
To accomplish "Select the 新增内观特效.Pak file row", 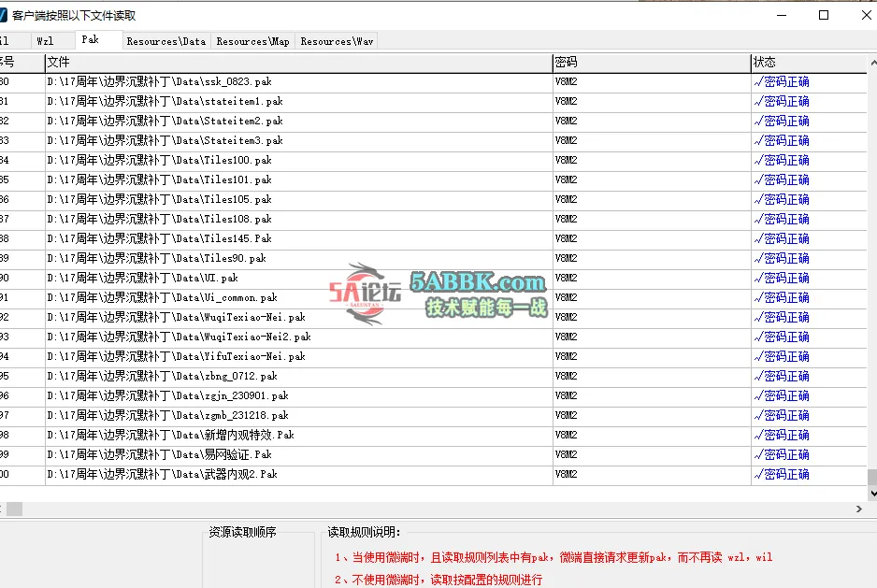I will (x=434, y=435).
